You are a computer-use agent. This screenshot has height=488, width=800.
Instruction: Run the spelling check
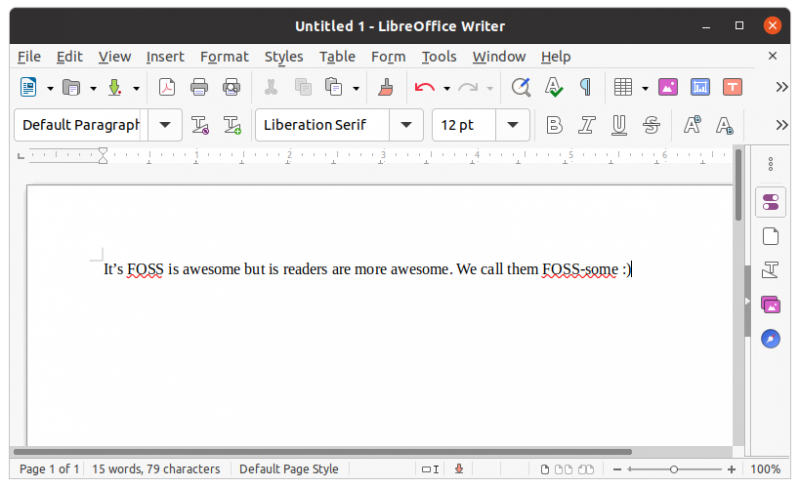point(554,87)
